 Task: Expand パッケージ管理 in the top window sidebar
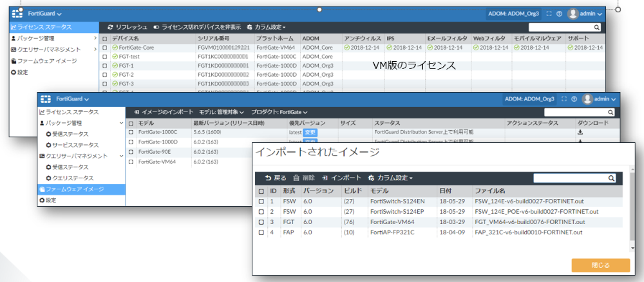[x=54, y=38]
